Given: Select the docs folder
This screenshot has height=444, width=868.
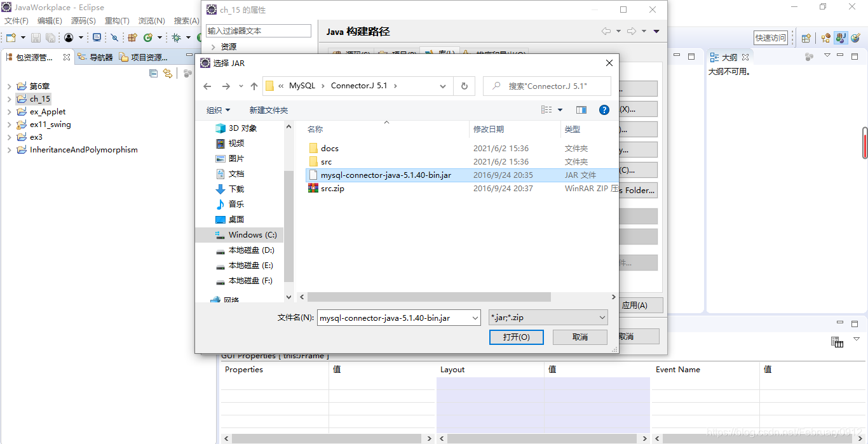Looking at the screenshot, I should (x=461, y=148).
